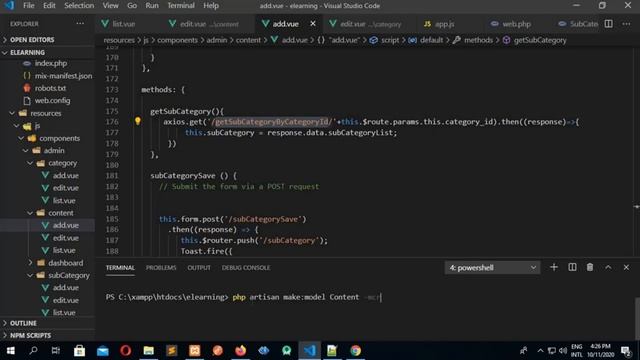Click the terminal command input line
The width and height of the screenshot is (640, 360).
(244, 297)
